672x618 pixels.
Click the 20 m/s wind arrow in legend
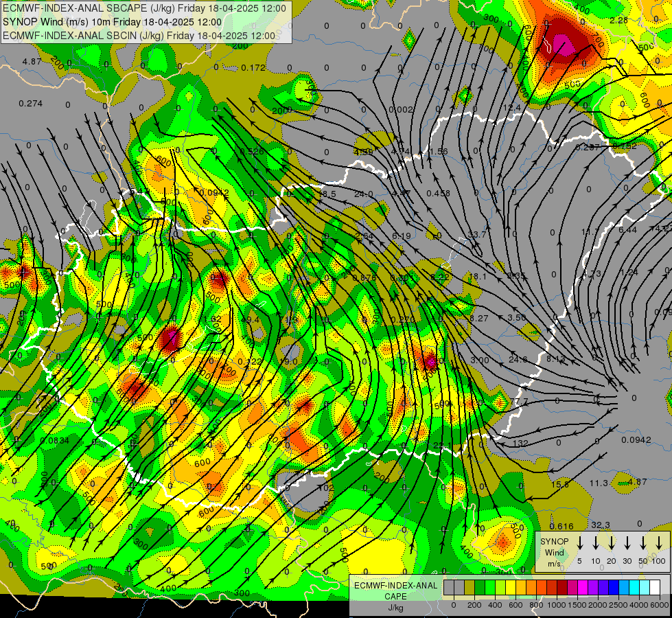[x=612, y=543]
